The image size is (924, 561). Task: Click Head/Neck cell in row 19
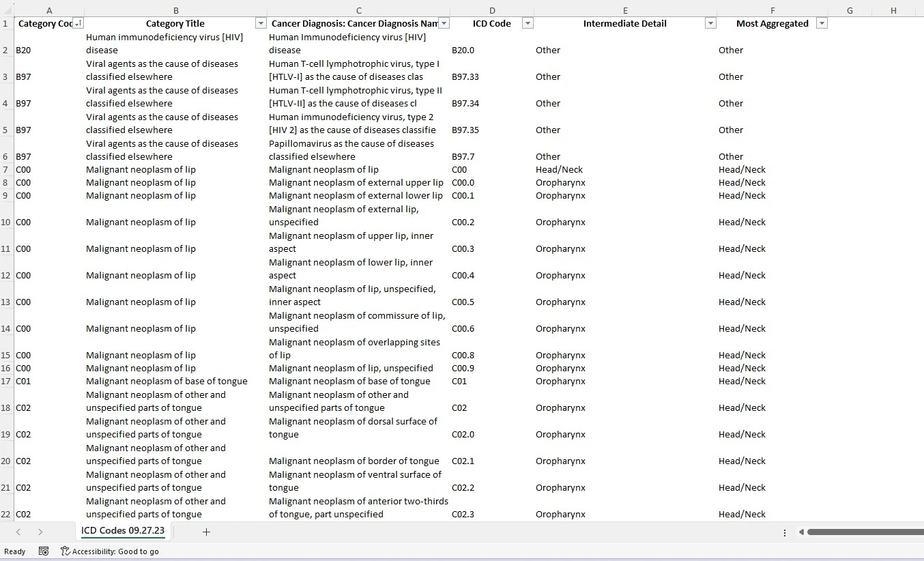[773, 428]
